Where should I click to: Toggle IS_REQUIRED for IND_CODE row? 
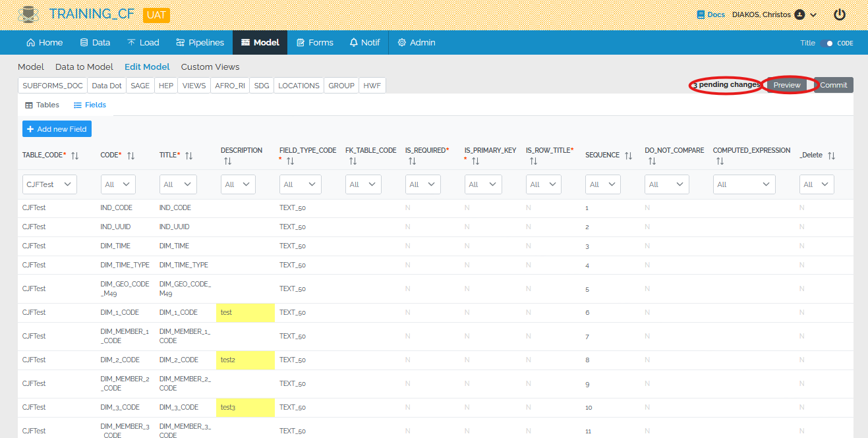407,208
